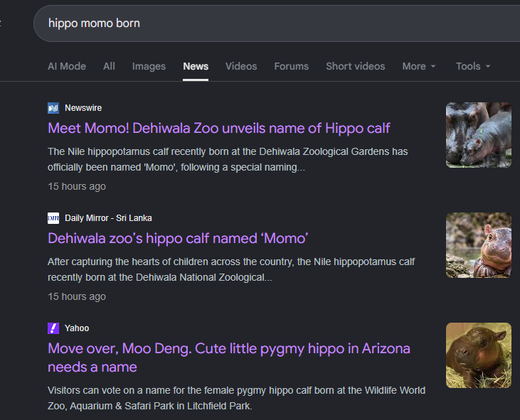The width and height of the screenshot is (520, 420).
Task: Click the Newswire source name
Action: [x=83, y=108]
